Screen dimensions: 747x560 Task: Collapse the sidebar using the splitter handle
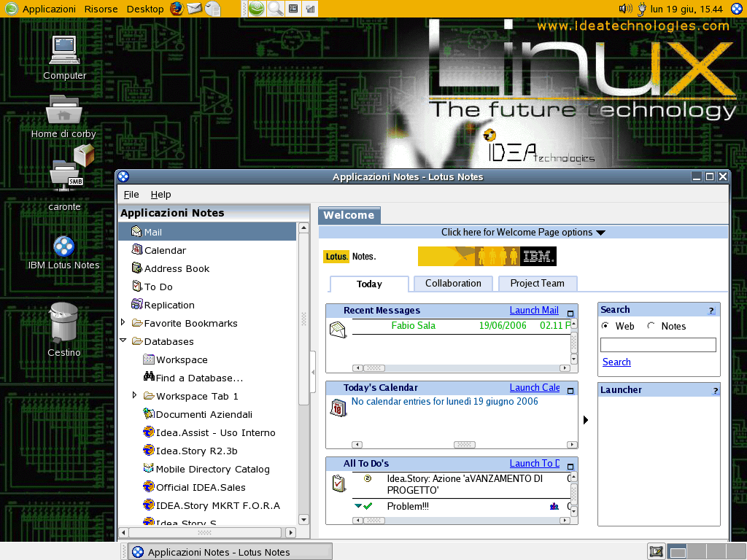click(x=313, y=372)
